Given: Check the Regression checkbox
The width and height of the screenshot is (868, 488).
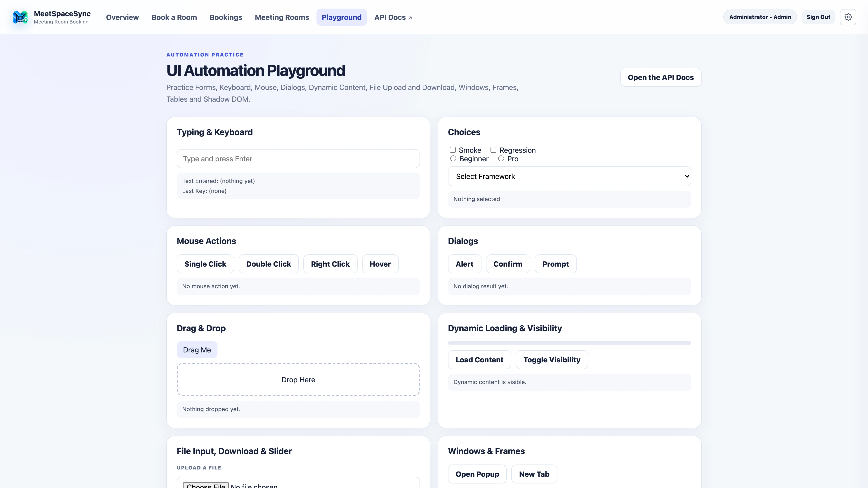Looking at the screenshot, I should coord(493,150).
